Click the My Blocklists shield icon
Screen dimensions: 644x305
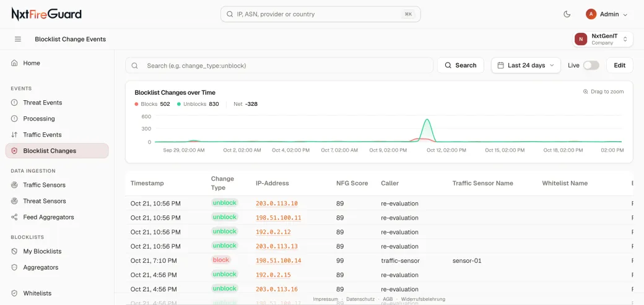[x=14, y=251]
